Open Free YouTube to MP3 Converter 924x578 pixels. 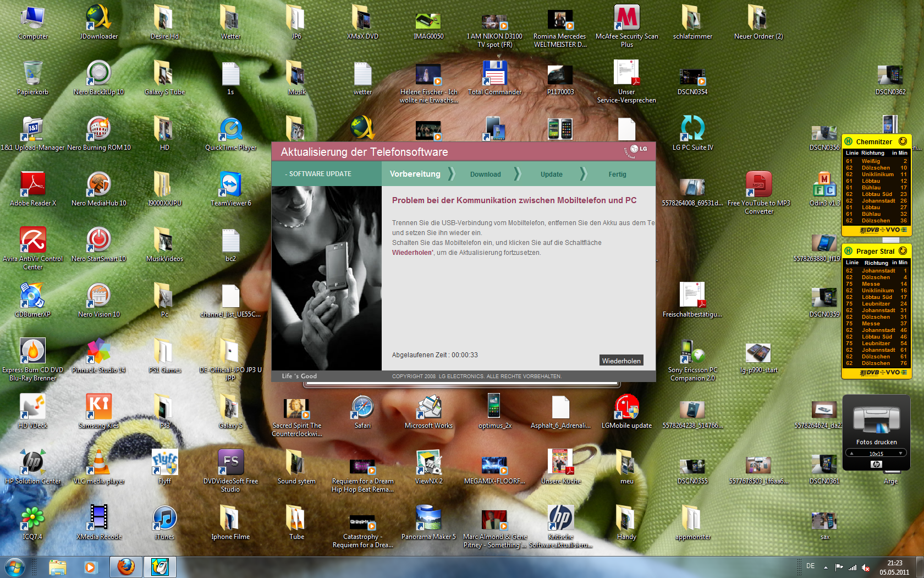click(759, 193)
